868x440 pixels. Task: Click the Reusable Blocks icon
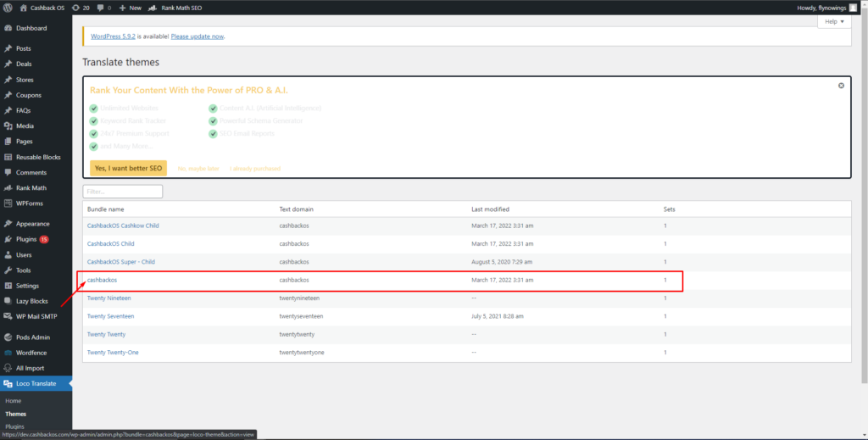[x=8, y=157]
